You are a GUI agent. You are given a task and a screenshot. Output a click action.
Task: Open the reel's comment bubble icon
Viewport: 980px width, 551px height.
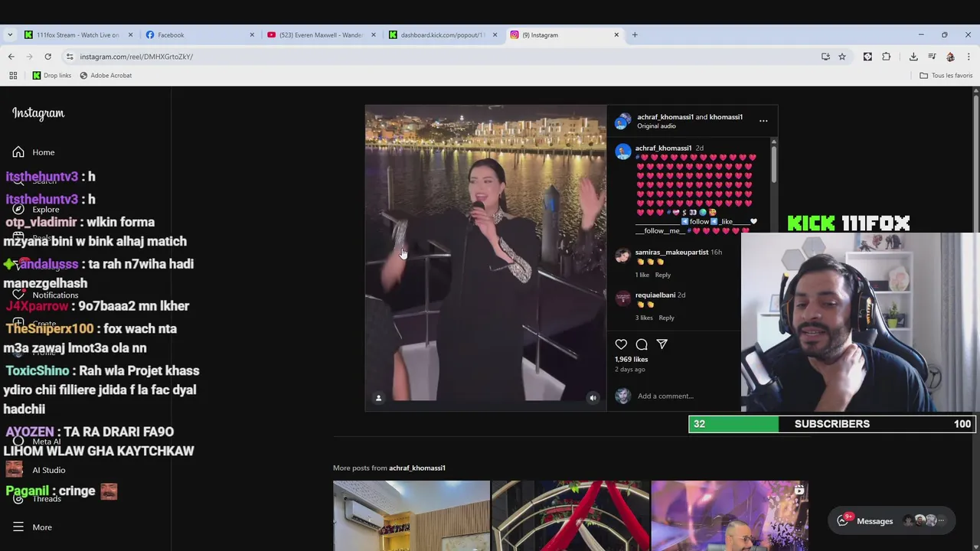click(x=642, y=344)
